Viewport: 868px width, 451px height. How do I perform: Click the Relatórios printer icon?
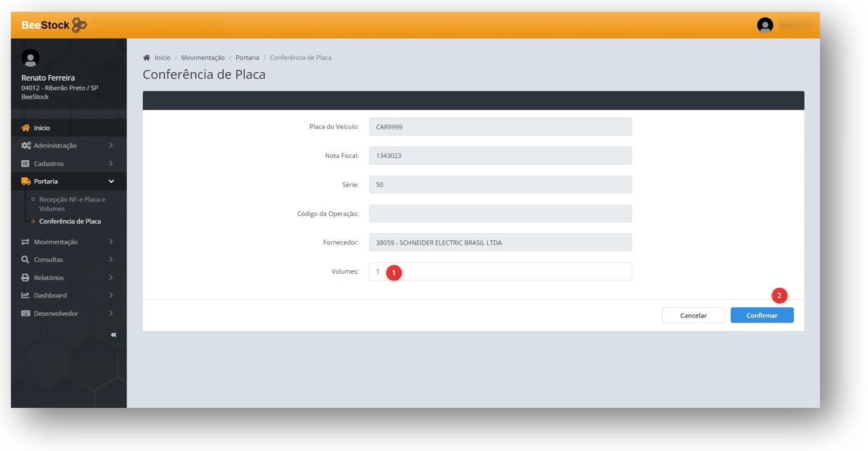(x=26, y=278)
